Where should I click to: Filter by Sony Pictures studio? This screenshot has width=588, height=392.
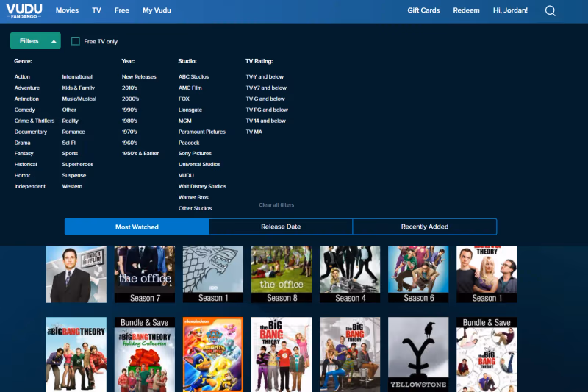(x=195, y=153)
